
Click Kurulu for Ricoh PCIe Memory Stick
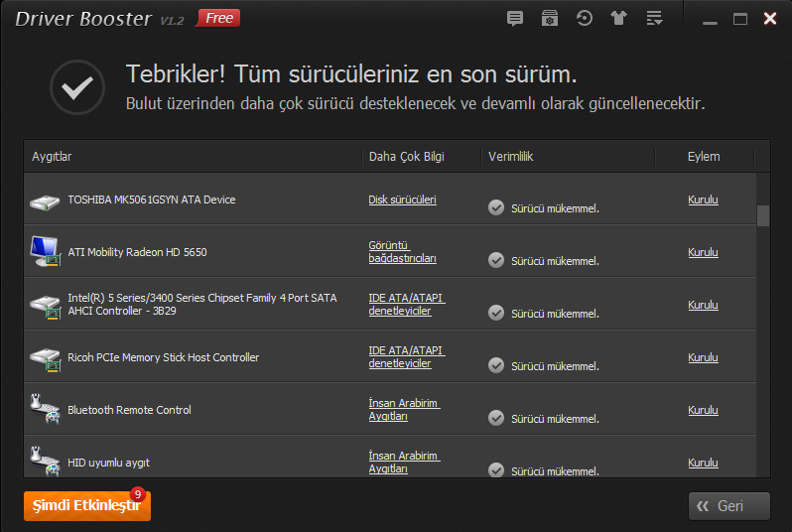pyautogui.click(x=703, y=357)
